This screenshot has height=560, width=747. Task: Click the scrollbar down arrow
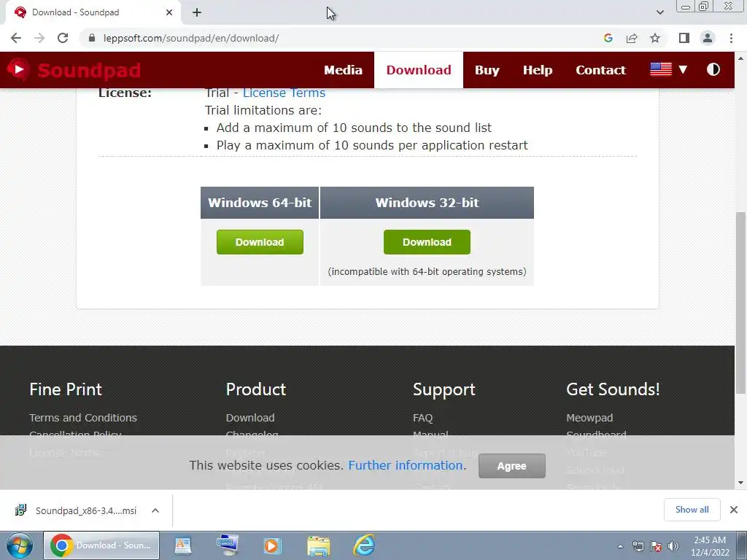(x=740, y=483)
